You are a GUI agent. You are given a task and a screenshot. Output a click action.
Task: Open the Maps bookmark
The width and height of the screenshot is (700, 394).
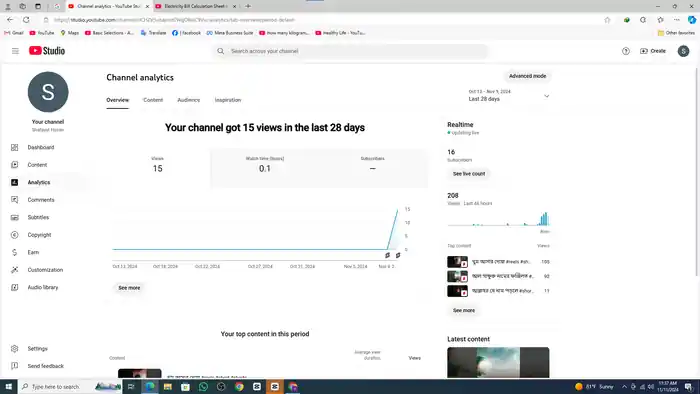click(x=70, y=33)
